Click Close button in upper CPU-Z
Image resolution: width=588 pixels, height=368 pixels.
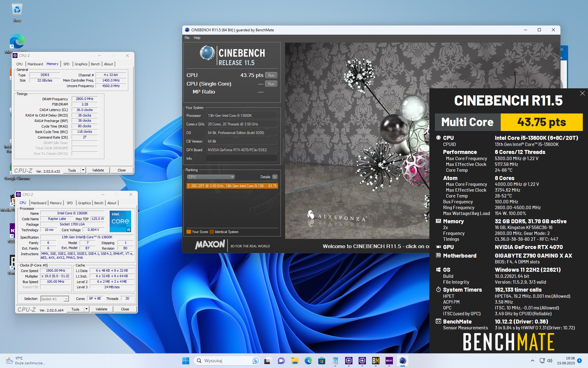tap(122, 170)
